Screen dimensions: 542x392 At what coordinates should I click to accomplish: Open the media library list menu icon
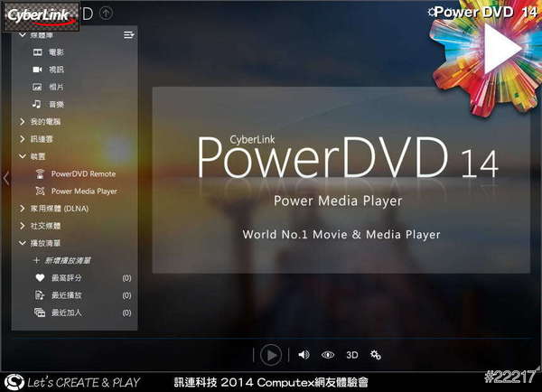click(x=128, y=35)
